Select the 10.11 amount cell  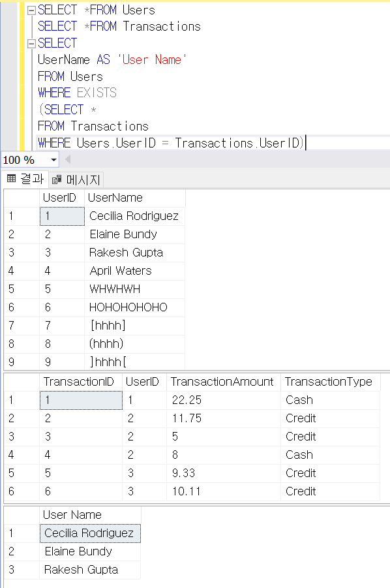224,491
